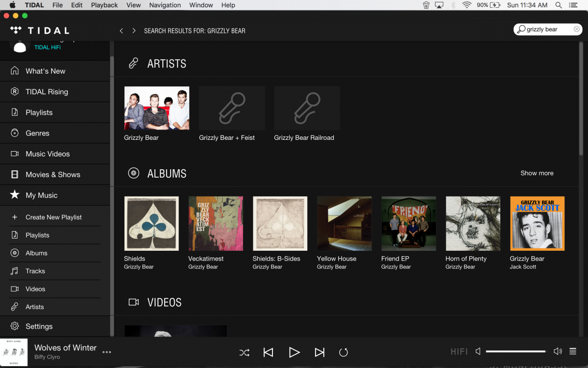Image resolution: width=588 pixels, height=368 pixels.
Task: Open the Playback menu
Action: coord(104,5)
